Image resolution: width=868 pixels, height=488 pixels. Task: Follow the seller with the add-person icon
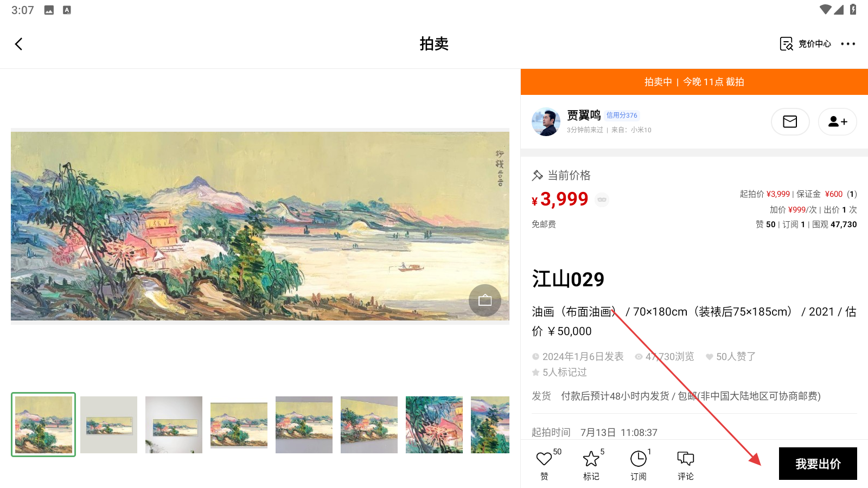pyautogui.click(x=837, y=121)
